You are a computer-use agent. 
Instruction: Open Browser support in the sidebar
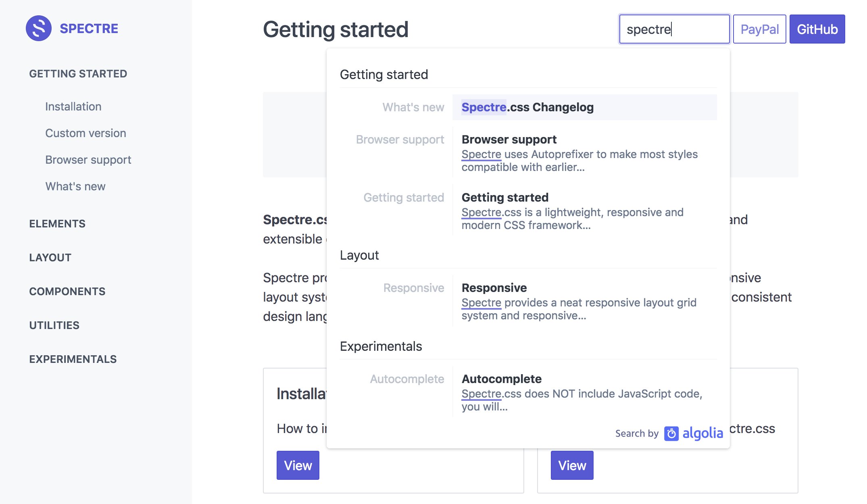click(x=88, y=160)
